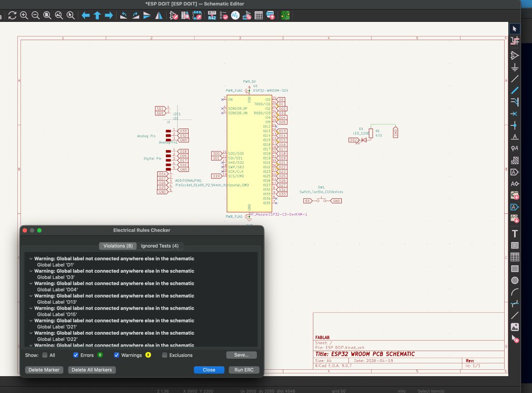Viewport: 532px width, 393px height.
Task: Select the Draw Circle tool
Action: point(515,280)
